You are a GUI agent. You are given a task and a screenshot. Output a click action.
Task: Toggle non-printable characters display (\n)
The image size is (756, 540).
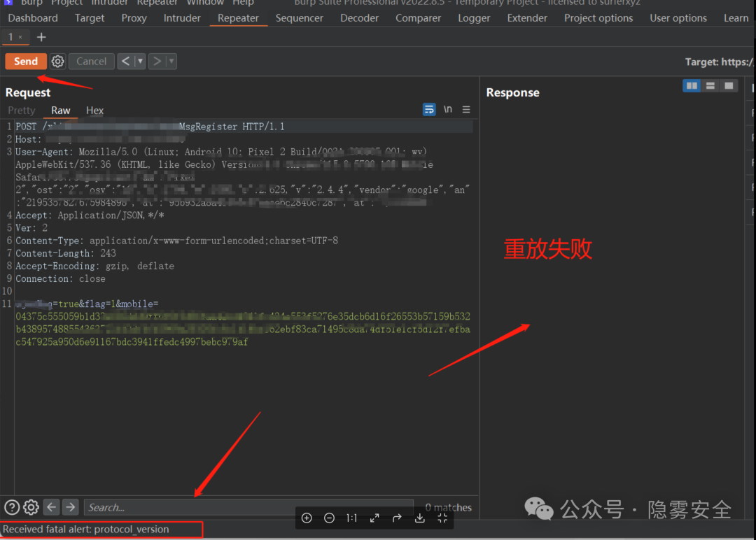click(448, 109)
